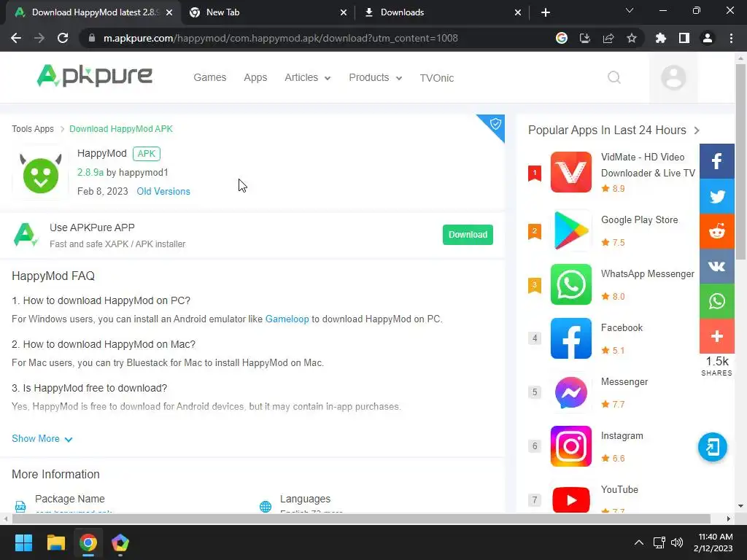Click the vertical page scrollbar
The height and width of the screenshot is (560, 747).
740,162
